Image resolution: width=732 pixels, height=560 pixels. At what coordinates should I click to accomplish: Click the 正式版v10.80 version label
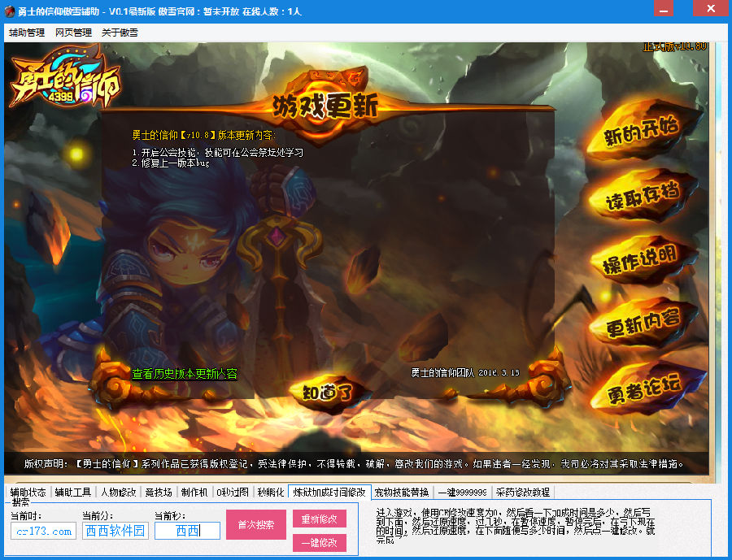click(674, 46)
